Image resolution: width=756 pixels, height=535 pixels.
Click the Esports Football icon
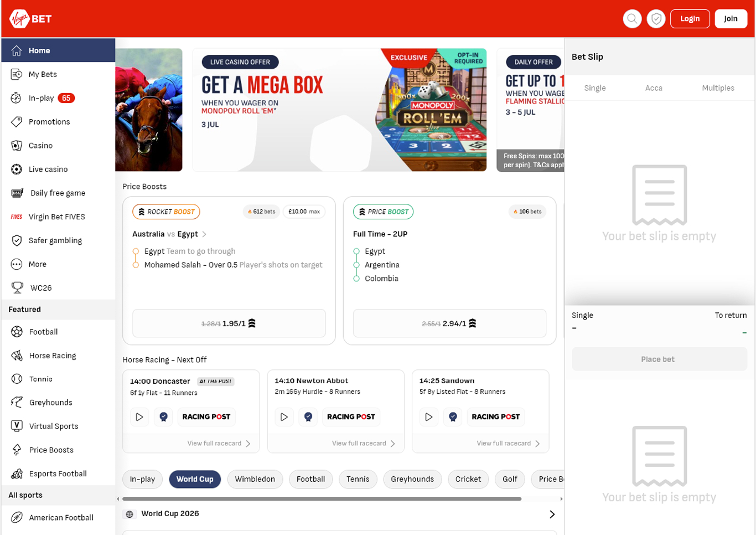click(17, 474)
